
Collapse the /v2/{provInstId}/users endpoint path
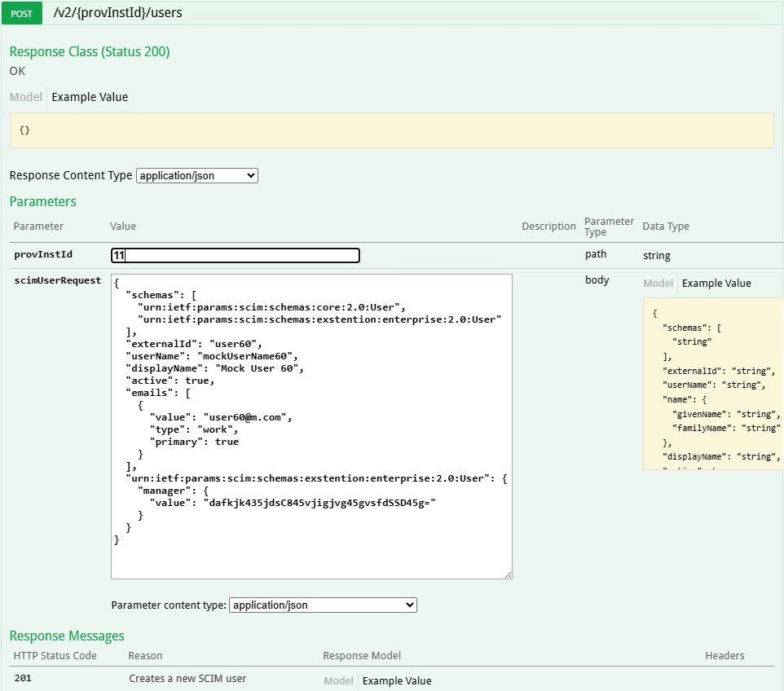coord(117,13)
